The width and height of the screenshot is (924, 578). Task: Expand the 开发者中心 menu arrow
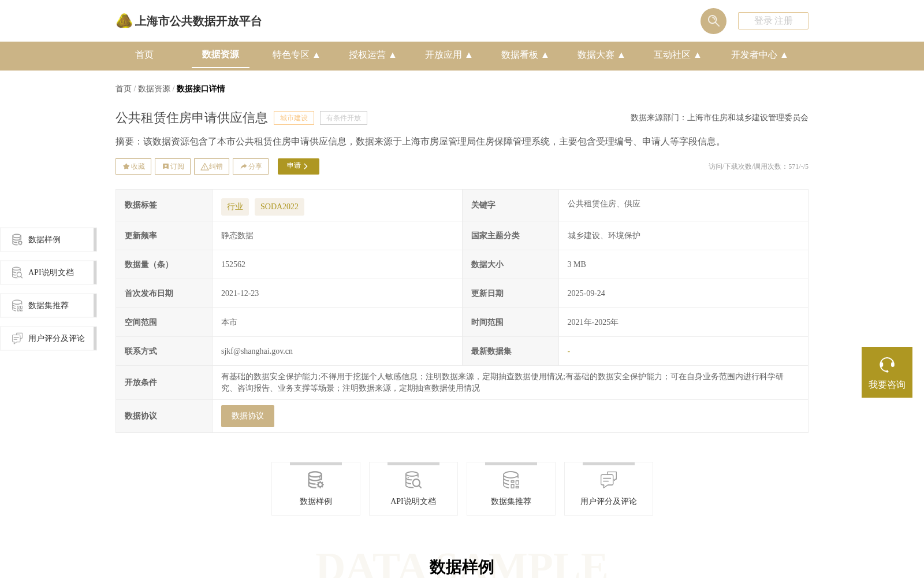[x=784, y=55]
